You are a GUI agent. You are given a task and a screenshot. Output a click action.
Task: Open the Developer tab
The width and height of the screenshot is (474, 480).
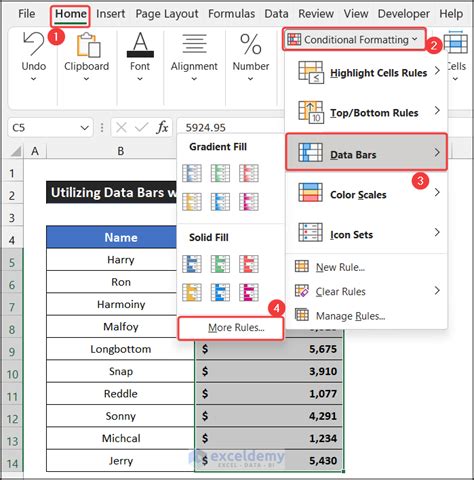click(x=403, y=14)
